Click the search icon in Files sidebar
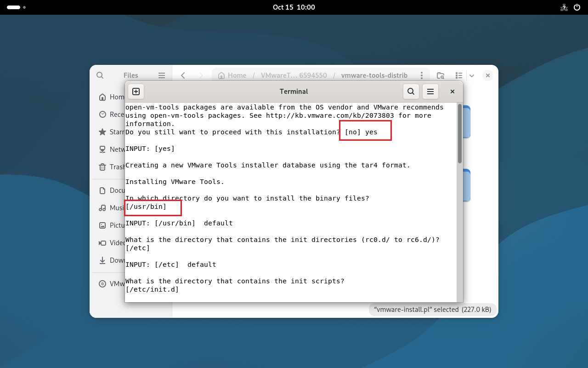Image resolution: width=588 pixels, height=368 pixels. (100, 75)
